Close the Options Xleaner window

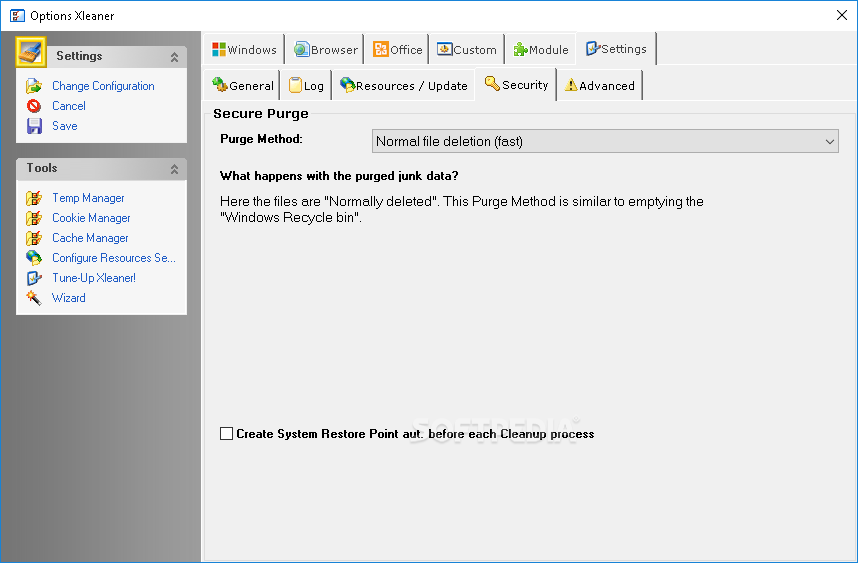click(x=842, y=15)
